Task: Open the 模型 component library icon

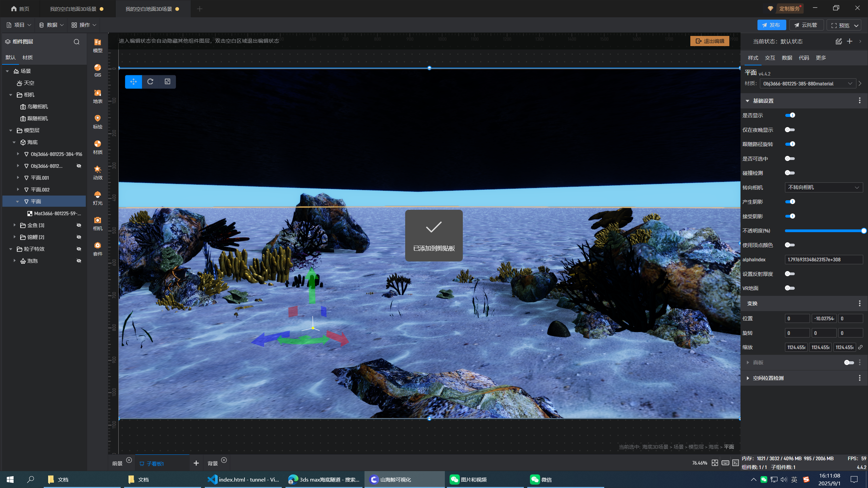Action: (x=98, y=45)
